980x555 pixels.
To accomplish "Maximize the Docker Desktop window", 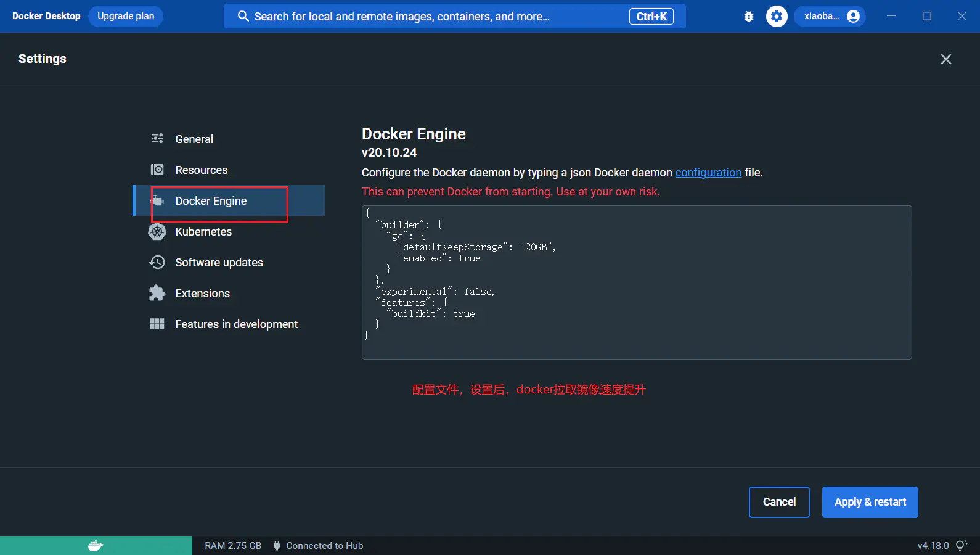I will click(x=927, y=16).
